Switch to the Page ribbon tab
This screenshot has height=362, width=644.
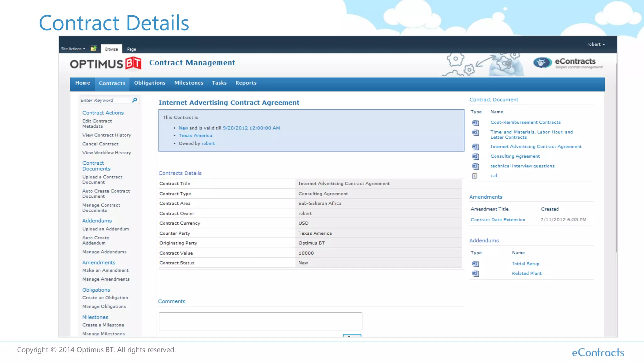[x=131, y=49]
